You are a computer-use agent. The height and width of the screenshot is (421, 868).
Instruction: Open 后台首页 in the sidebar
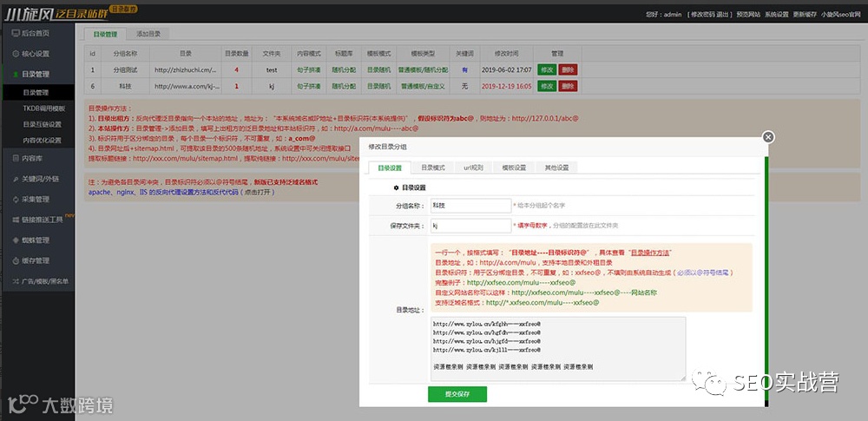tap(37, 33)
